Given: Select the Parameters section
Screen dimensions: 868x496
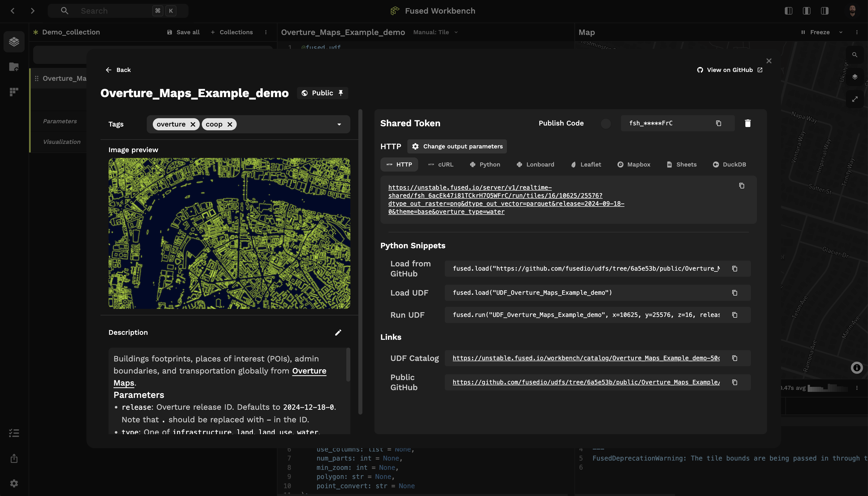Looking at the screenshot, I should [60, 121].
